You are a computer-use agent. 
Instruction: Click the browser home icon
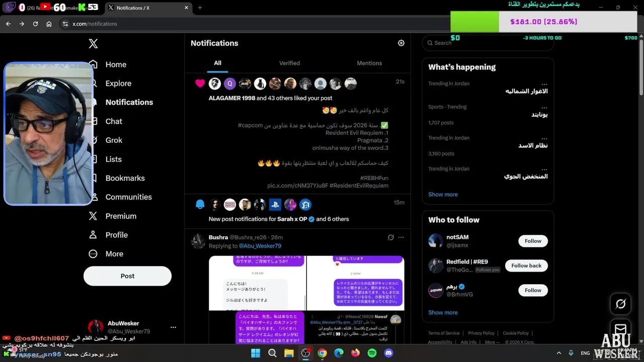point(49,24)
